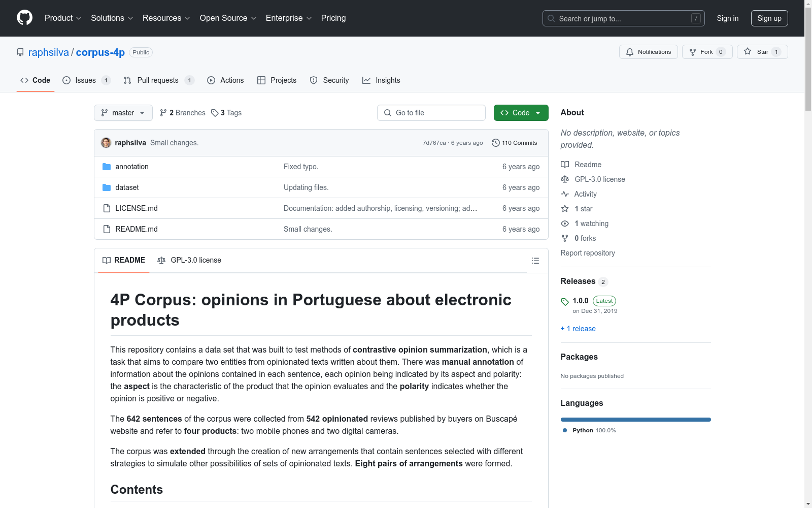The image size is (812, 508).
Task: Click the Python language progress bar
Action: [x=636, y=420]
